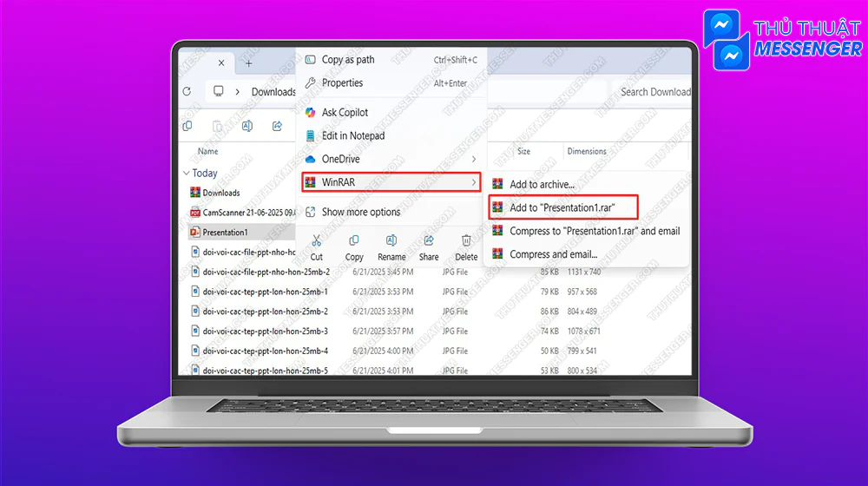The width and height of the screenshot is (868, 486).
Task: Select doi-voi-cac-tep-ppt-lon-hon-25mb-2 file
Action: [x=265, y=312]
